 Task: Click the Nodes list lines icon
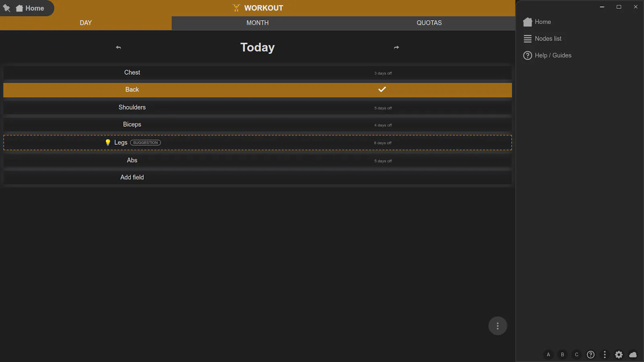528,39
